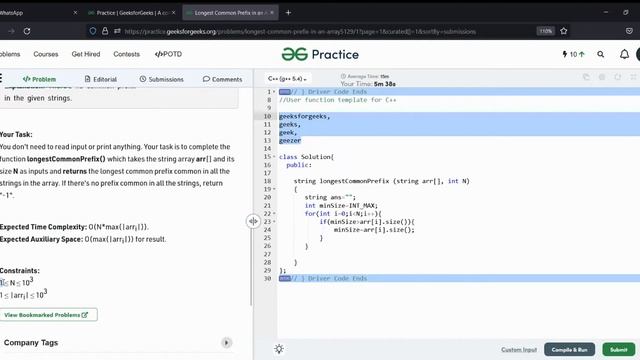The height and width of the screenshot is (360, 640).
Task: Select the Submissions tab
Action: pos(161,79)
